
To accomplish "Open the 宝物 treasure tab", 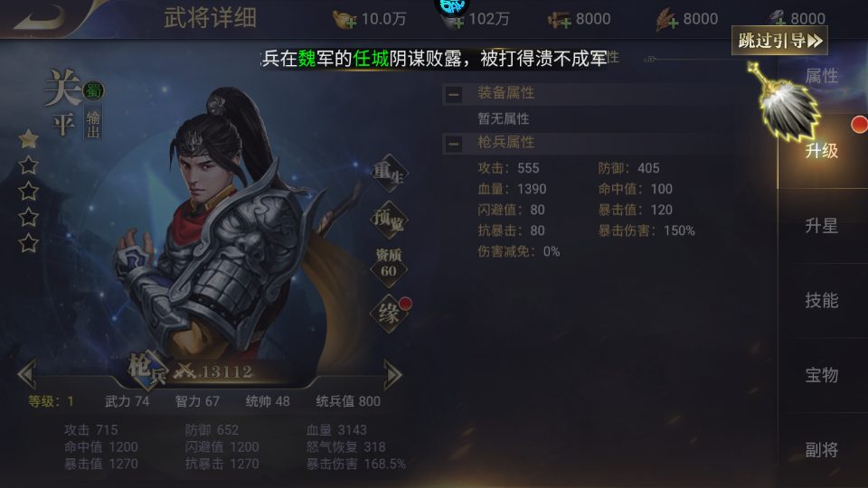I will (x=822, y=375).
